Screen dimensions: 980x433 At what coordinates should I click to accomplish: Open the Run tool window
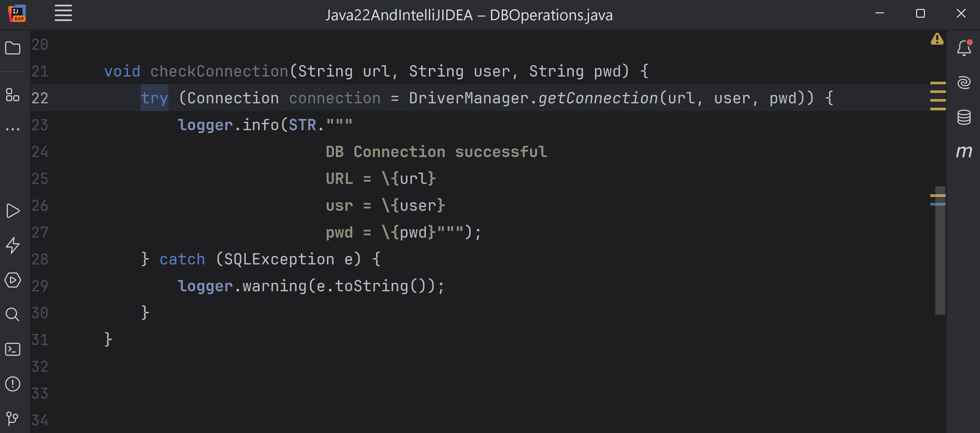(12, 211)
